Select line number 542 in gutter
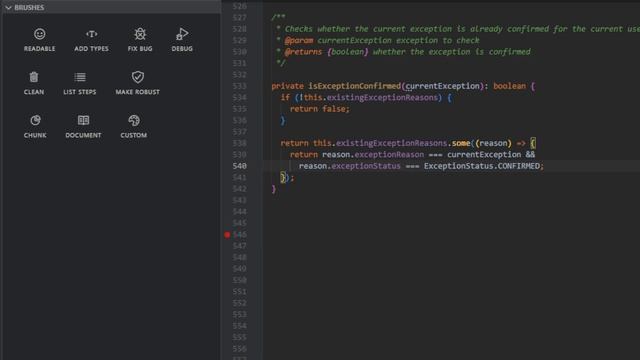 coord(240,189)
